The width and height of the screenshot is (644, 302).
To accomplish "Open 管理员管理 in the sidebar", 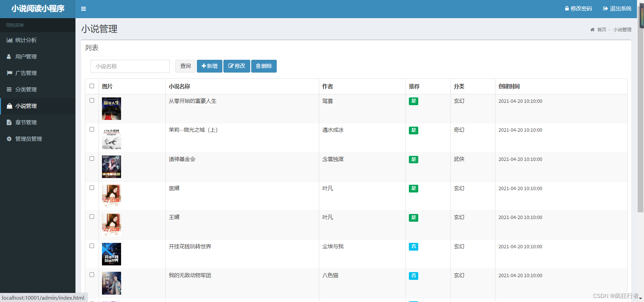I will (x=38, y=139).
